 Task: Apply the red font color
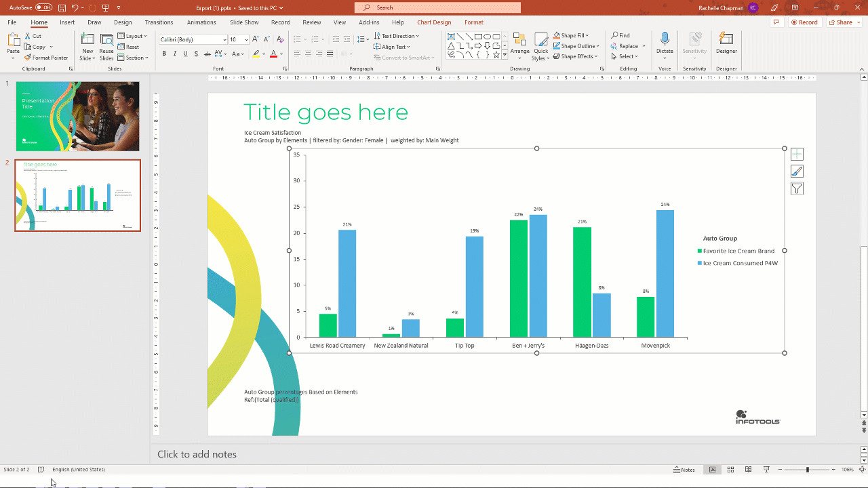pyautogui.click(x=273, y=54)
